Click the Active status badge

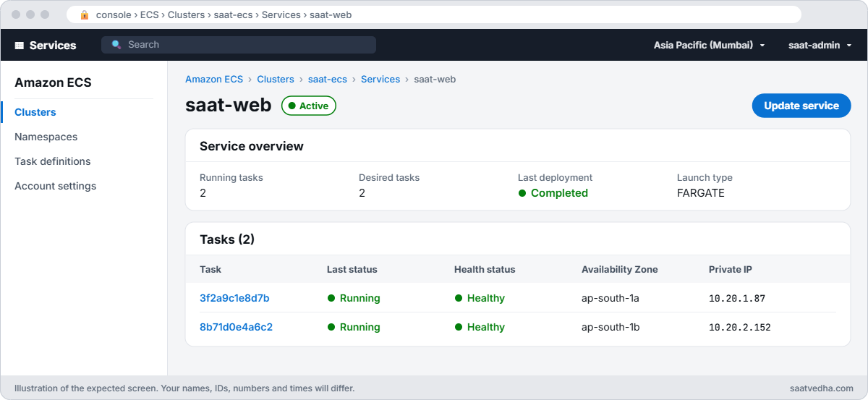[x=309, y=106]
